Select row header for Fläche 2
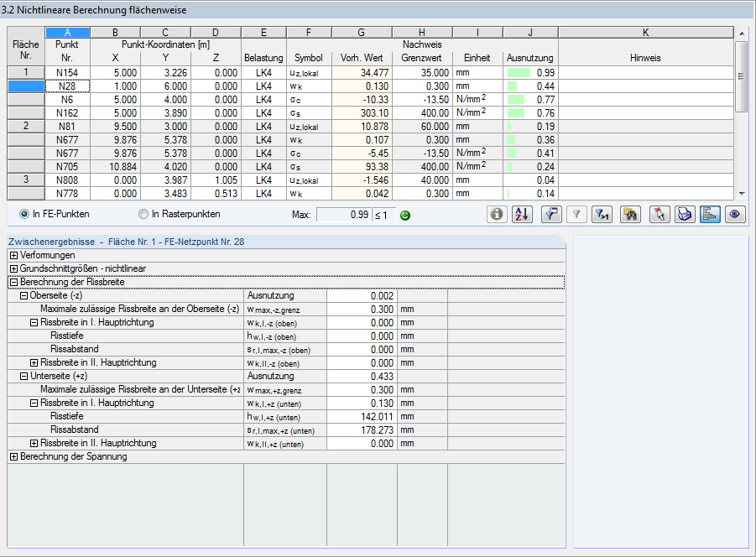This screenshot has height=557, width=756. 26,126
